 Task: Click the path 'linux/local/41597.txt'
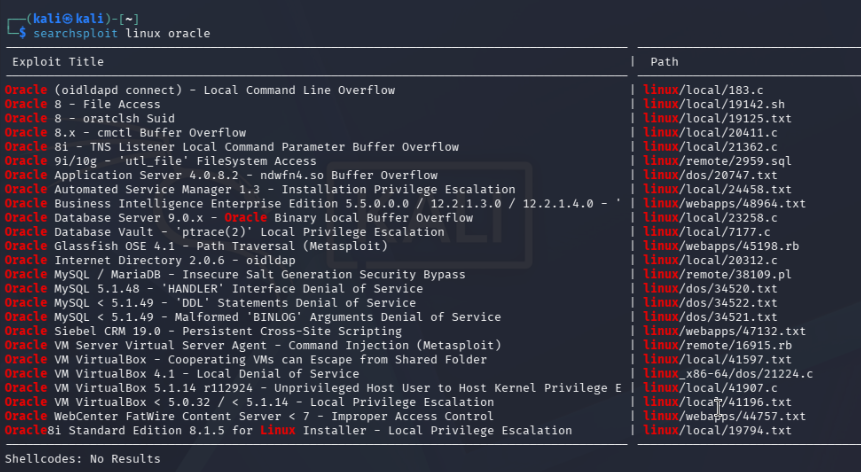pos(718,360)
